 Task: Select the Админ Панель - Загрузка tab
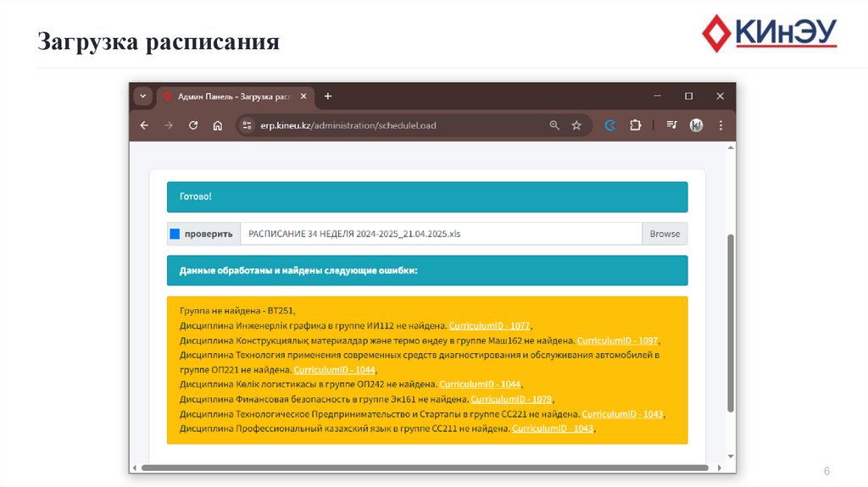236,97
